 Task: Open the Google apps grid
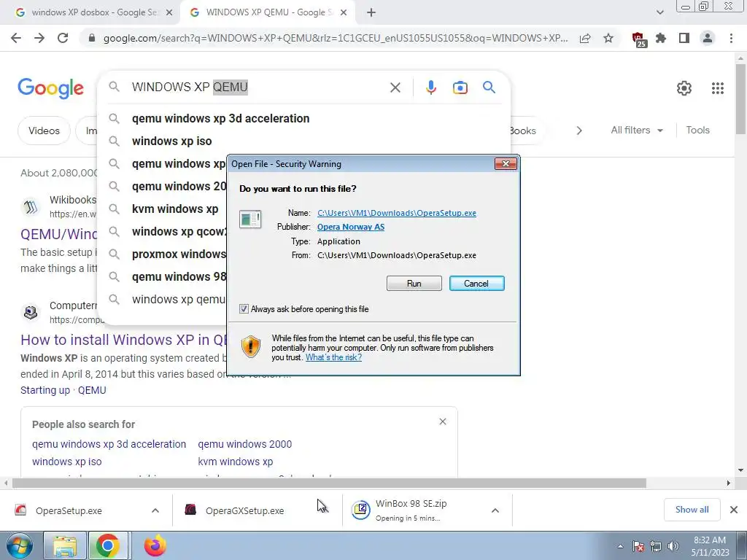click(x=718, y=88)
